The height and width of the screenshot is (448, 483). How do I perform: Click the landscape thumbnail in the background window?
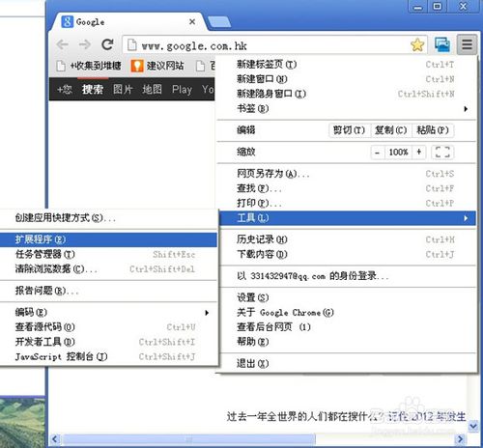22,422
